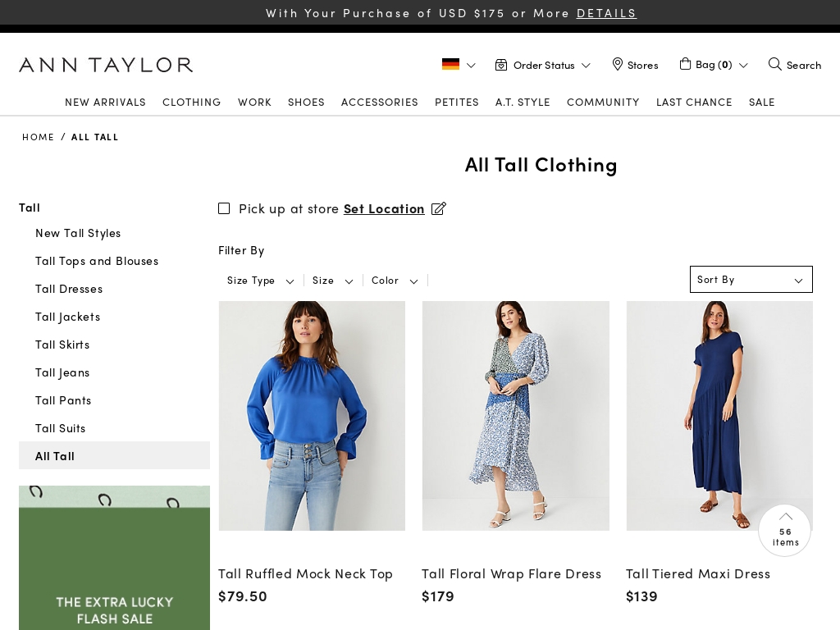The image size is (840, 630).
Task: Expand the bag count chevron
Action: [744, 65]
